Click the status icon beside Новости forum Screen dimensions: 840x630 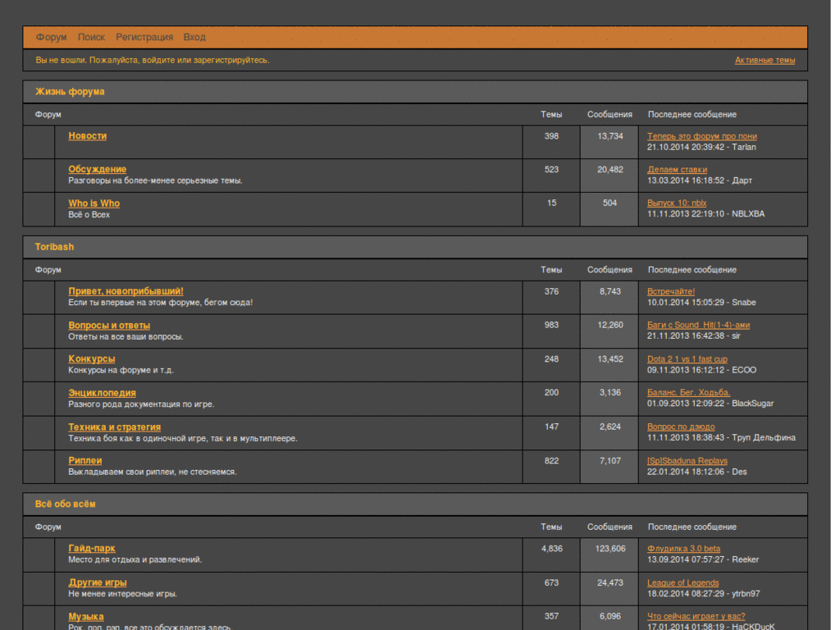pos(39,141)
